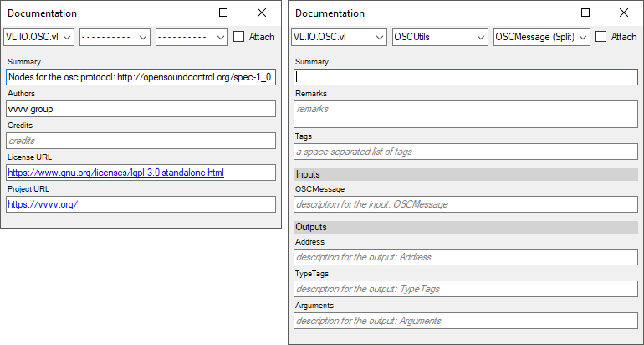
Task: Click the Arguments output description field
Action: (466, 321)
